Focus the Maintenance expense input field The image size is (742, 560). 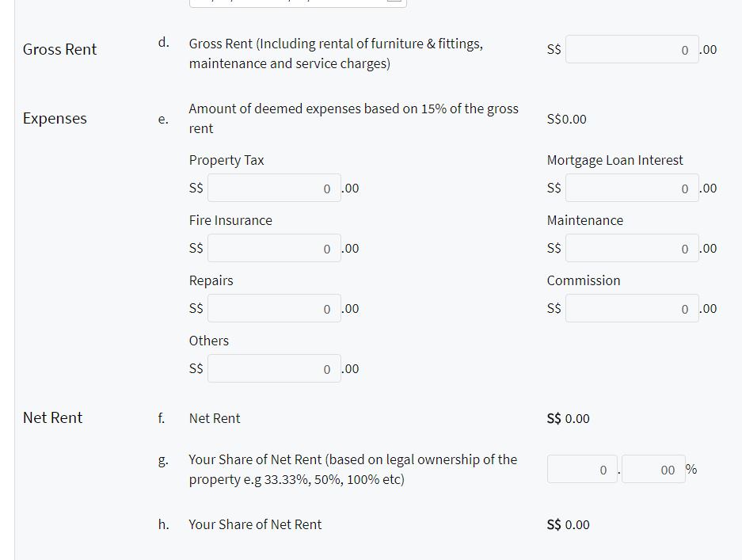pyautogui.click(x=632, y=249)
